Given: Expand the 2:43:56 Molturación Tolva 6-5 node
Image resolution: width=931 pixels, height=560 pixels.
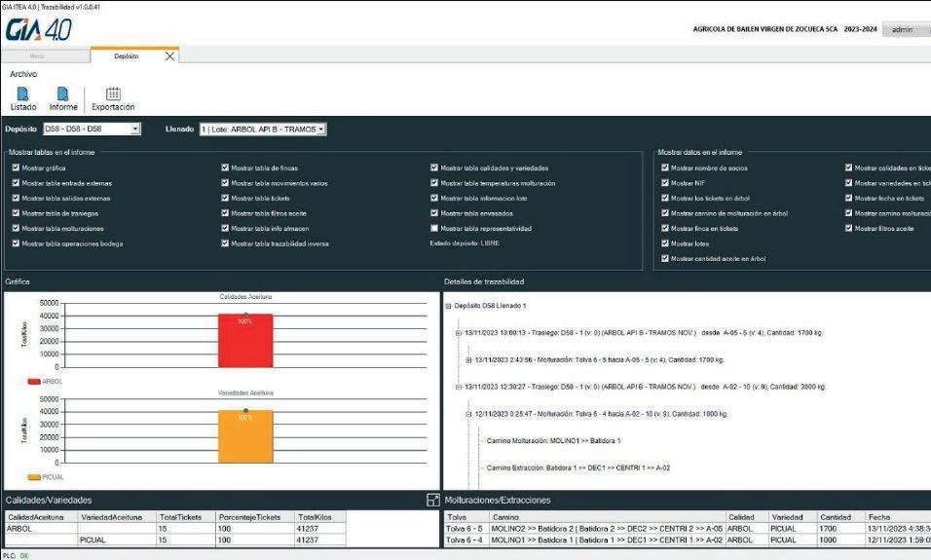Looking at the screenshot, I should 468,360.
